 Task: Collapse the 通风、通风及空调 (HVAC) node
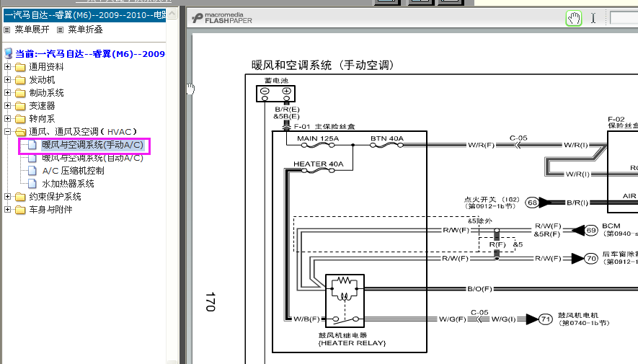point(8,132)
